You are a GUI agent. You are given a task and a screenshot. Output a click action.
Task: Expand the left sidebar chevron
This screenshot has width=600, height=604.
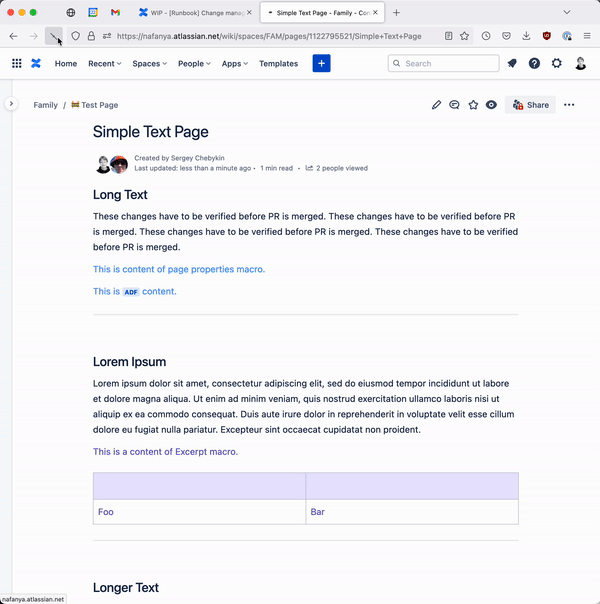[x=11, y=103]
